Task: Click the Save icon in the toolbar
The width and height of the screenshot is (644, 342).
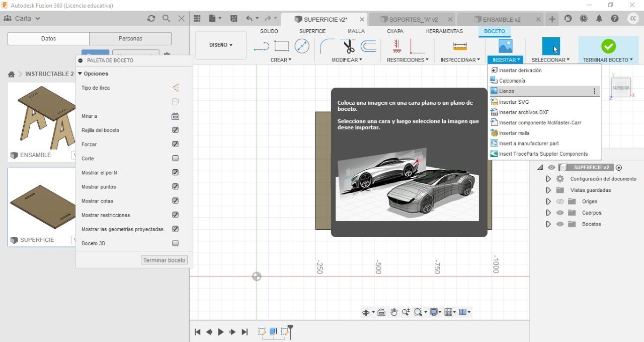Action: [x=233, y=19]
